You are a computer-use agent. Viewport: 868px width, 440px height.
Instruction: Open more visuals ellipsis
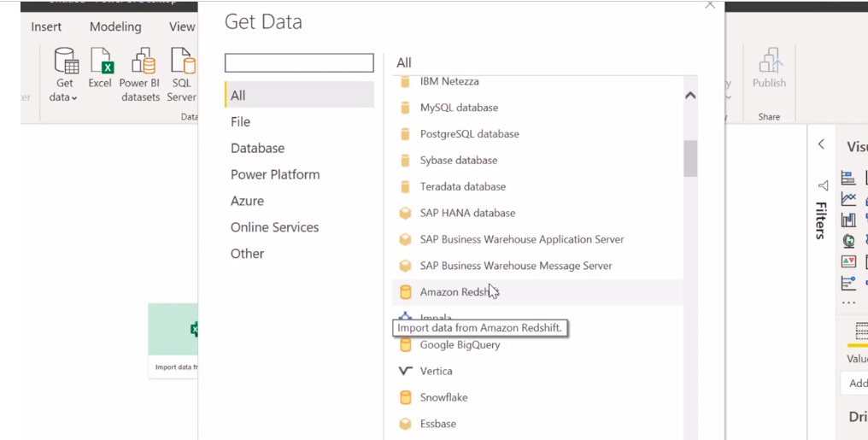[x=848, y=302]
